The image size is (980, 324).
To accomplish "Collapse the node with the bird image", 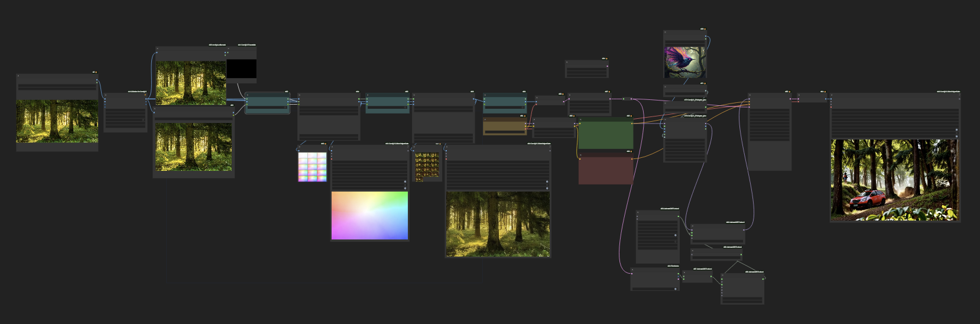I will coord(666,33).
